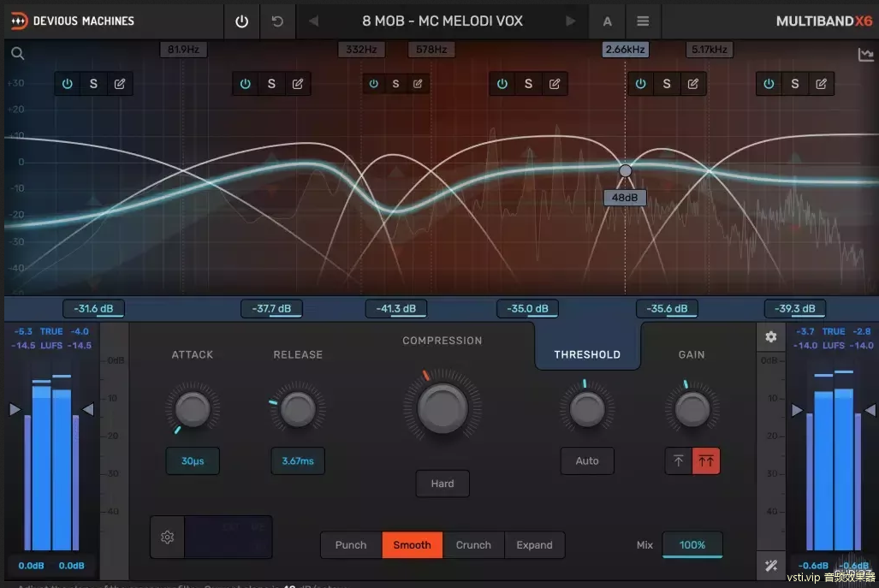This screenshot has height=588, width=879.
Task: Open the 48dB slope selector
Action: pyautogui.click(x=625, y=198)
